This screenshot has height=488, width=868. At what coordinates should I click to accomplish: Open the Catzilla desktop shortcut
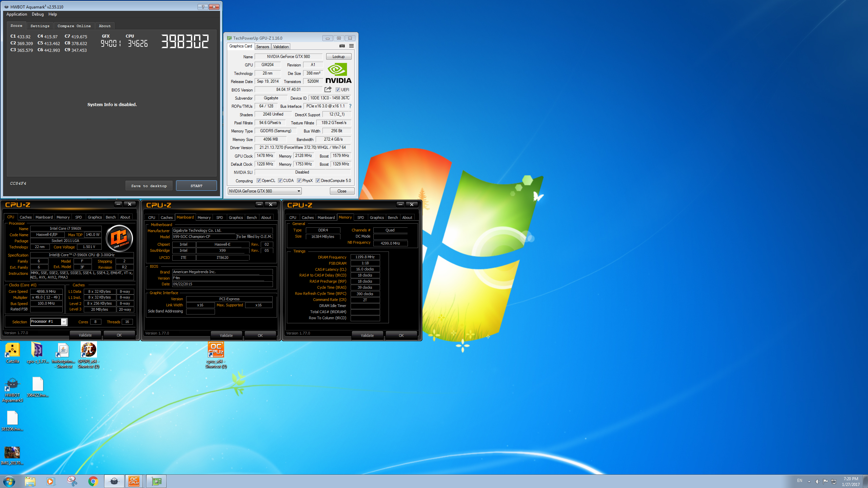coord(13,353)
